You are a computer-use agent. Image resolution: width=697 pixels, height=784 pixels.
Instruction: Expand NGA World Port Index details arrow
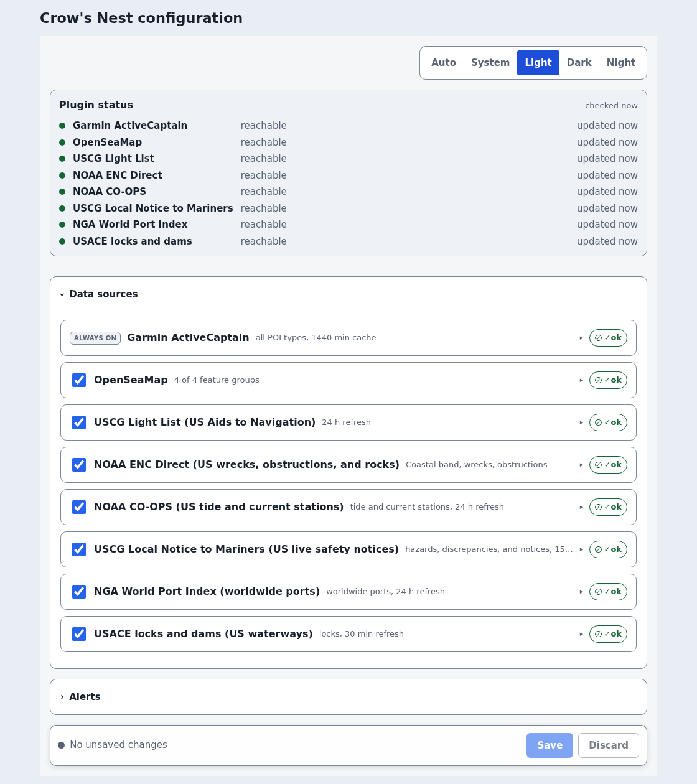point(581,592)
